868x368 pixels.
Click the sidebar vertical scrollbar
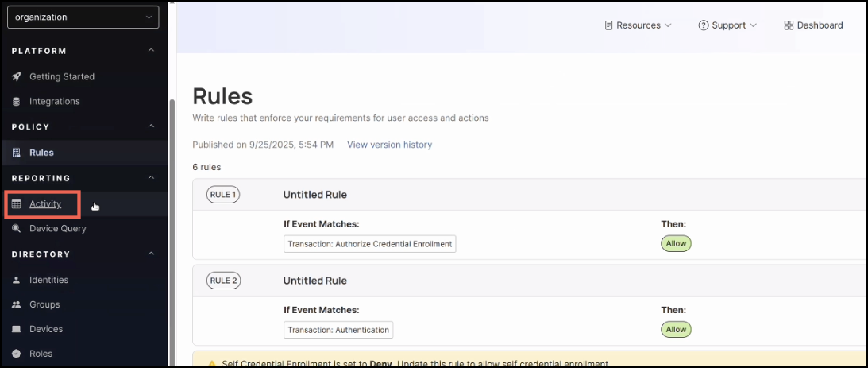tap(172, 230)
